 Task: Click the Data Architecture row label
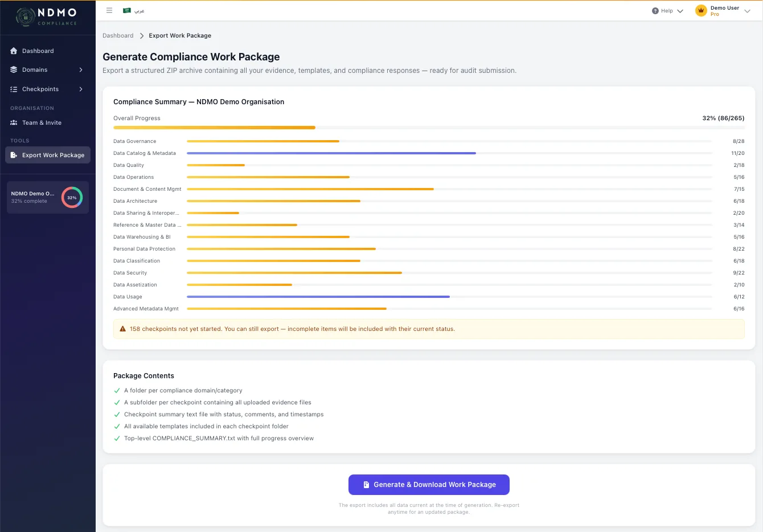click(136, 201)
